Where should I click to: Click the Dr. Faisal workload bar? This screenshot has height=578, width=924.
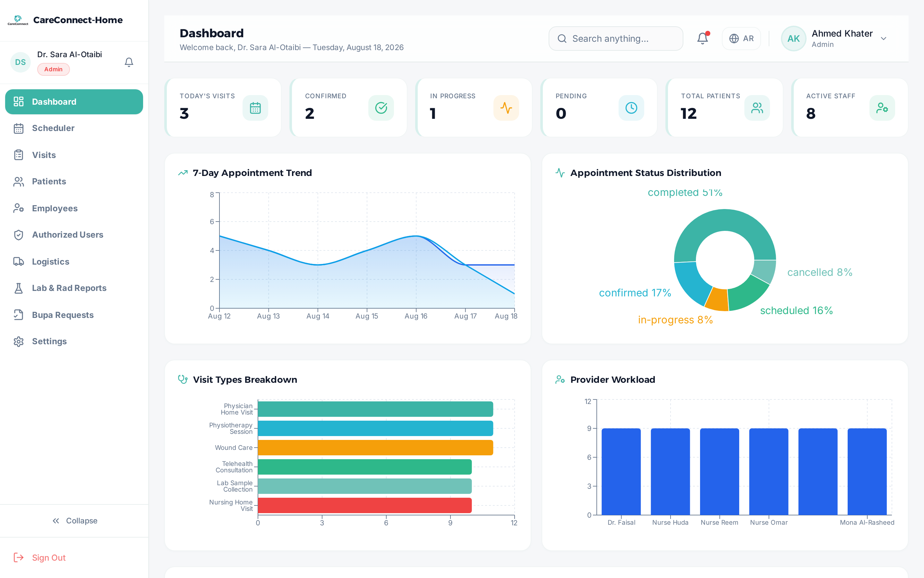coord(621,472)
